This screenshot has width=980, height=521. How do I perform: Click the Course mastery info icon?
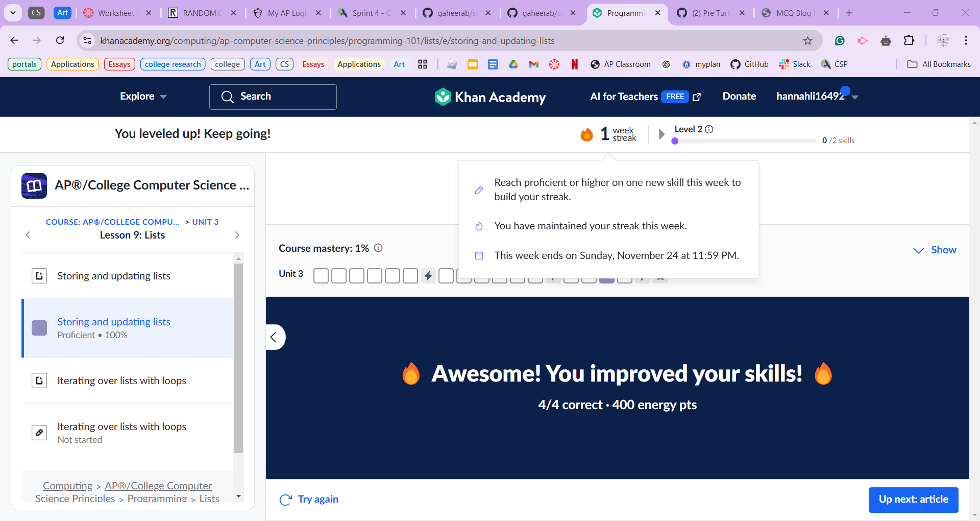(x=378, y=248)
